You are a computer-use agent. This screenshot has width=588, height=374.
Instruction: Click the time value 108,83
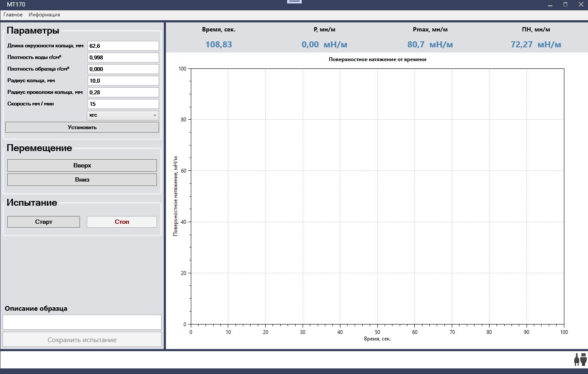219,44
